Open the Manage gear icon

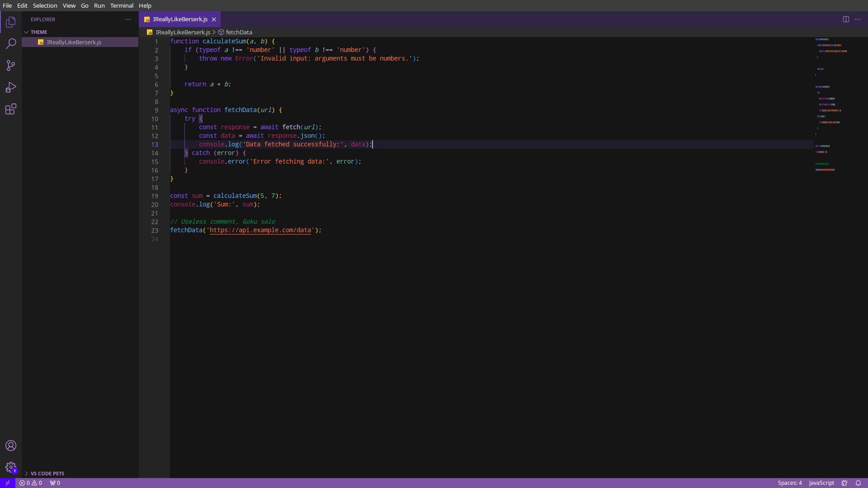(11, 467)
